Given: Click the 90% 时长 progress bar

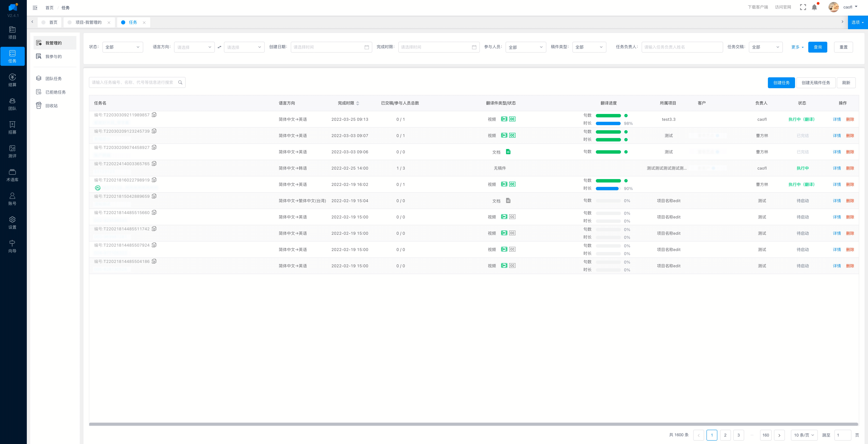Looking at the screenshot, I should click(608, 189).
